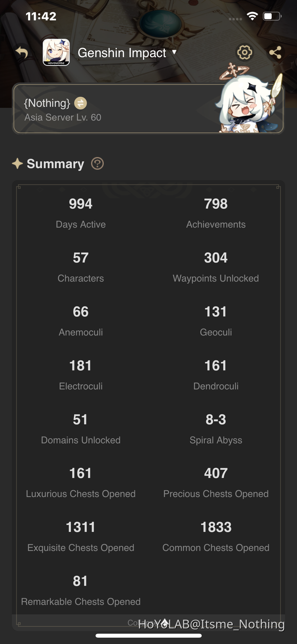The height and width of the screenshot is (644, 297).
Task: Expand the game selector next to the title
Action: 174,53
